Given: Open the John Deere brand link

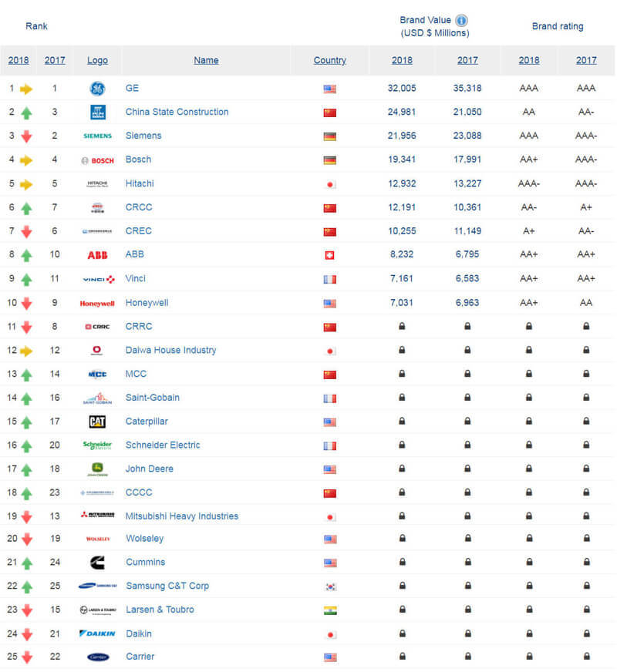Looking at the screenshot, I should coord(149,469).
